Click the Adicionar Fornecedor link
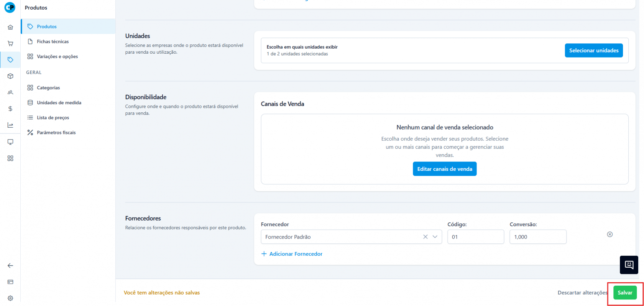644x306 pixels. [292, 254]
